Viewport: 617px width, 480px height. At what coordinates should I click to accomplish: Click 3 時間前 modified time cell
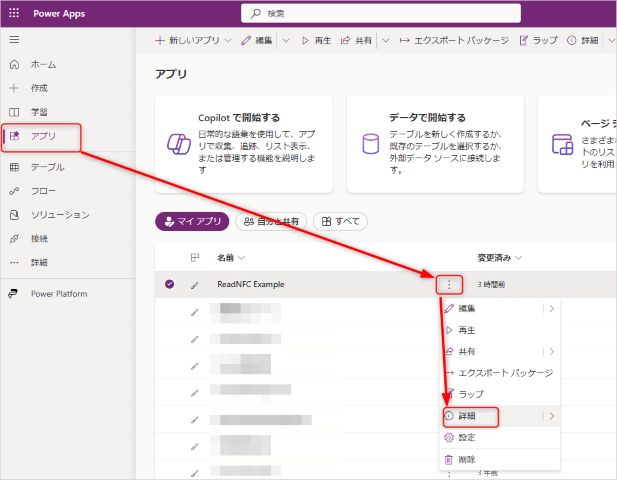click(491, 284)
